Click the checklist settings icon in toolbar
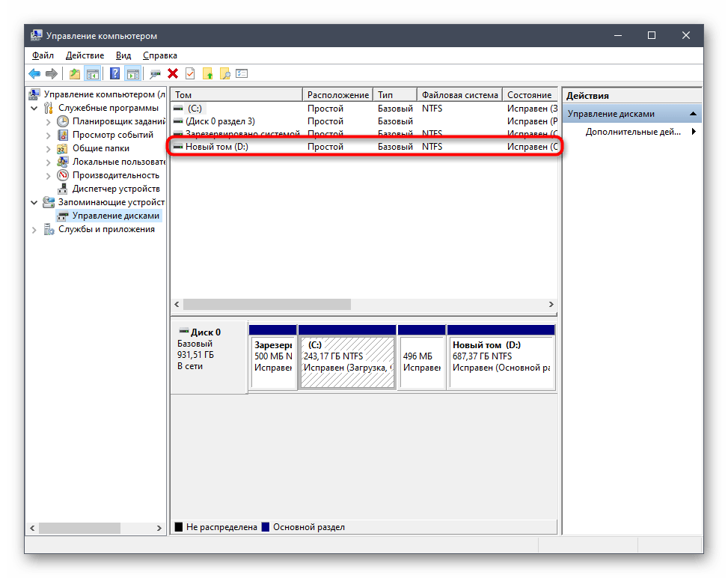Image resolution: width=728 pixels, height=578 pixels. [x=241, y=73]
